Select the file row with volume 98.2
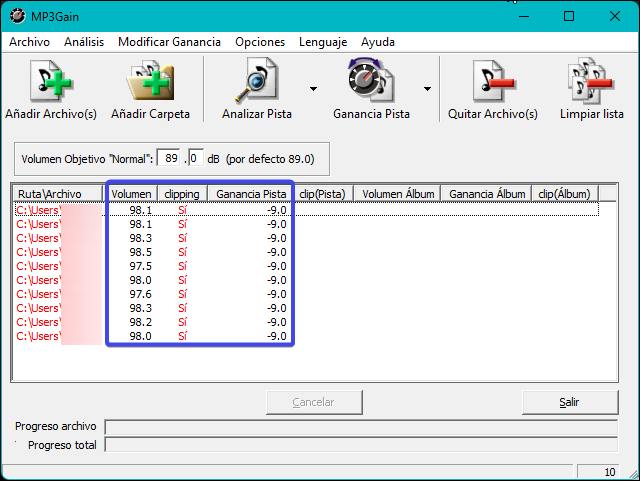 [x=307, y=322]
